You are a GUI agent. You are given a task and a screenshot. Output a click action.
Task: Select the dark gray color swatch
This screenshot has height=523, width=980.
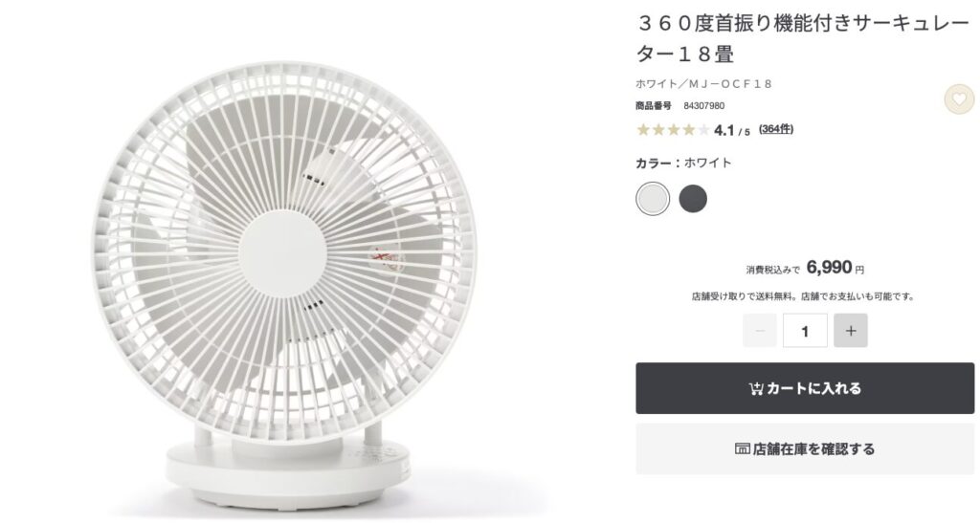(693, 199)
